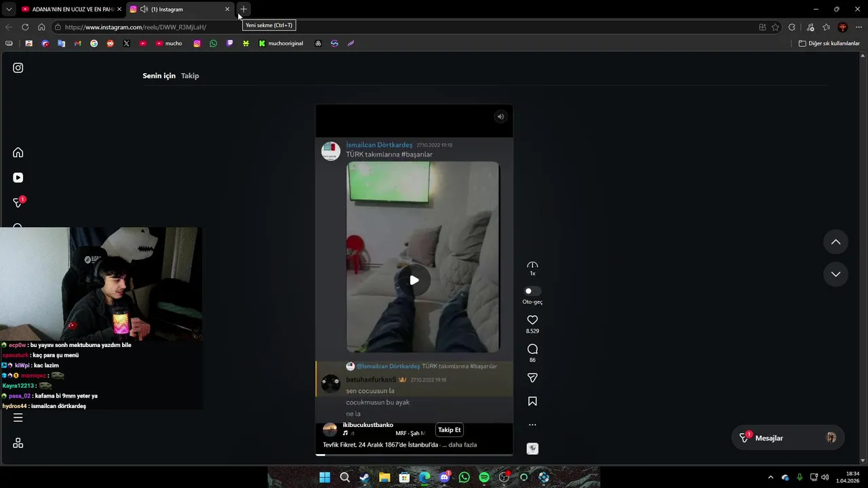View site info via lock icon
Image resolution: width=868 pixels, height=488 pixels.
pyautogui.click(x=59, y=27)
